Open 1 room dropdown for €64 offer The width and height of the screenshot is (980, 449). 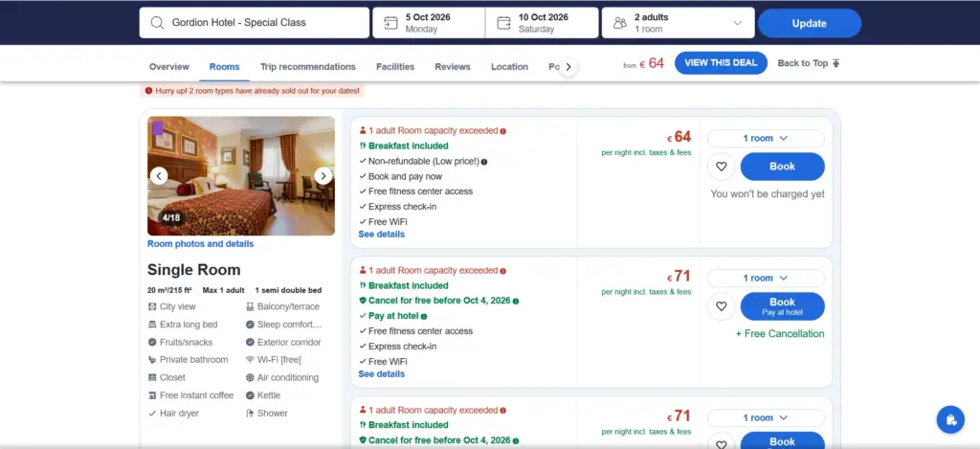click(x=766, y=138)
